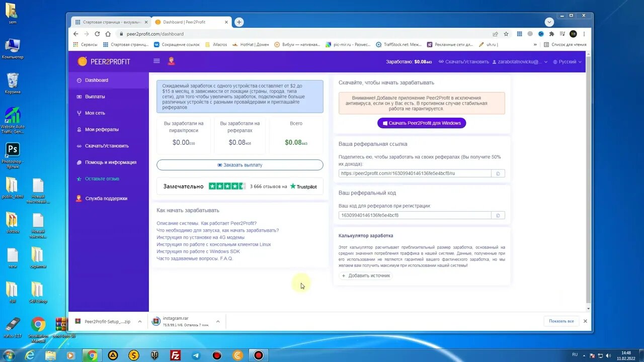Open rufus-3.17 desktop icon
Viewport: 644px width, 362px height.
[x=13, y=327]
